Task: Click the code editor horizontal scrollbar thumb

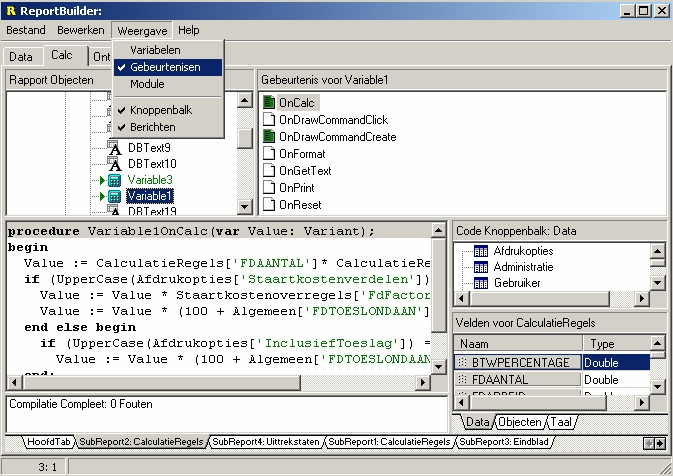Action: coord(161,382)
